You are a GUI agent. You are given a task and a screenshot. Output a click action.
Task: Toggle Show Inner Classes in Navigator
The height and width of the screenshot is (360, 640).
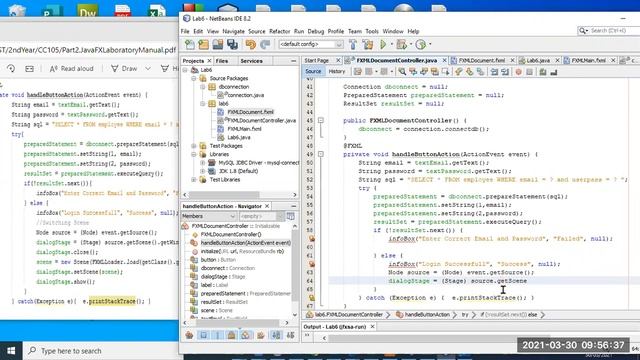[x=245, y=335]
